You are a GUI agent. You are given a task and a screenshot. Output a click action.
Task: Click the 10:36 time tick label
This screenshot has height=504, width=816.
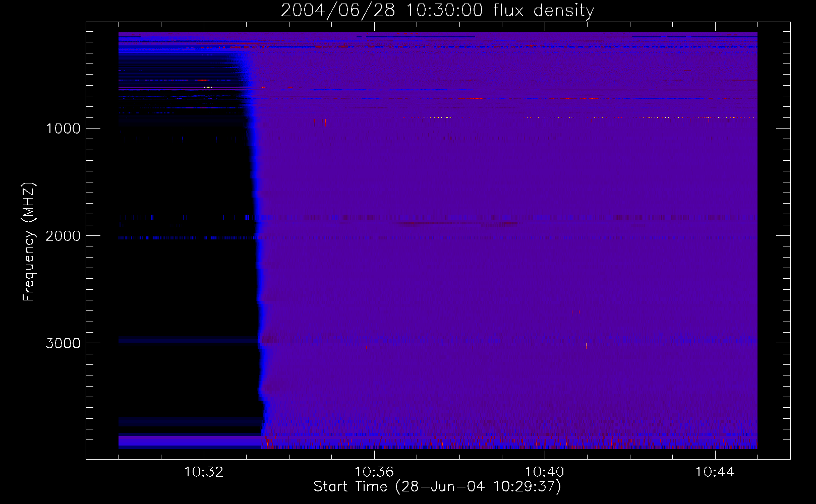[x=374, y=472]
